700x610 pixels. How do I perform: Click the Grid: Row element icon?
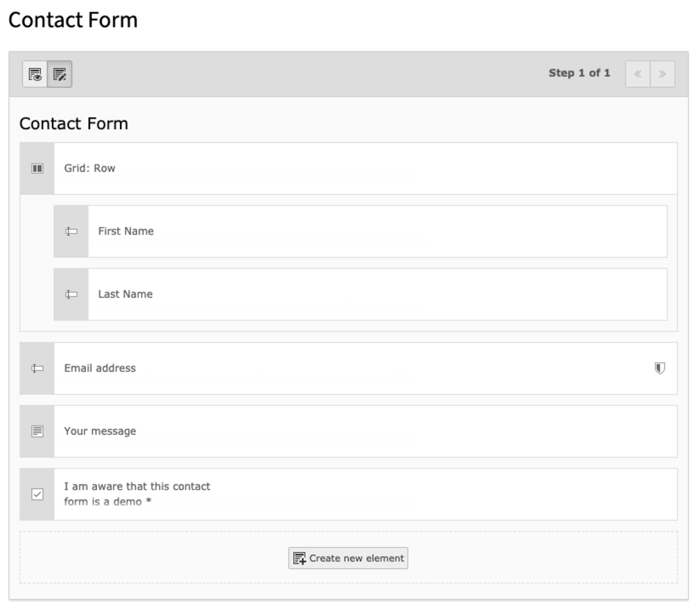point(37,168)
